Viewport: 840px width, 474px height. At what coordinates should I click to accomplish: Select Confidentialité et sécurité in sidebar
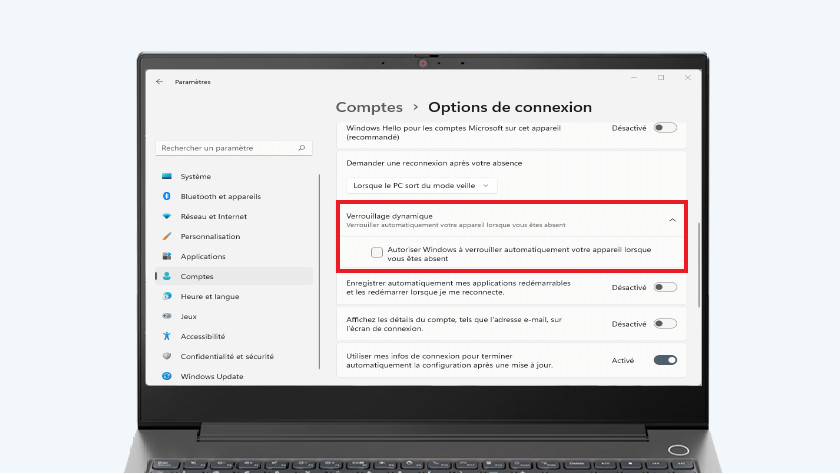click(226, 356)
